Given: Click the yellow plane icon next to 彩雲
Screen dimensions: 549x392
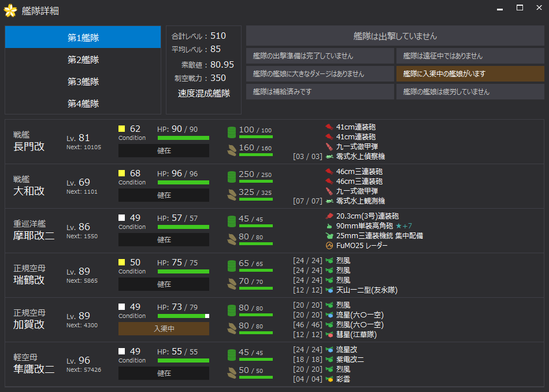Looking at the screenshot, I should 329,379.
